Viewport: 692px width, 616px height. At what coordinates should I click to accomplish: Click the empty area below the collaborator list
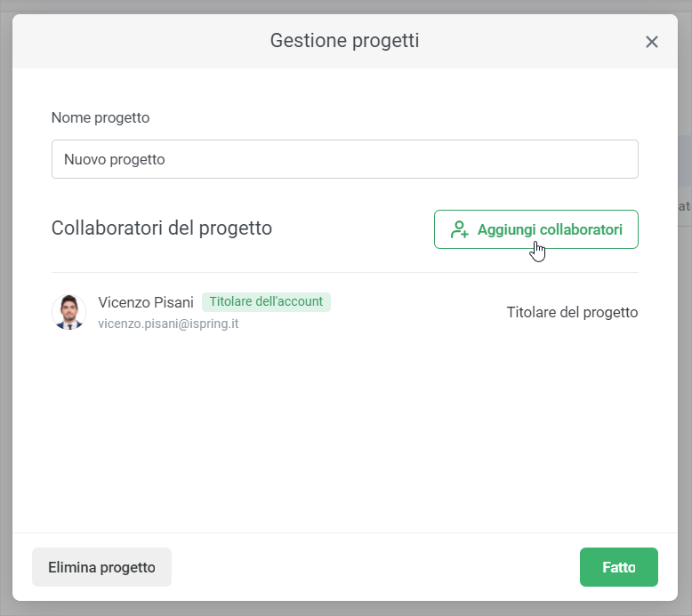coord(344,427)
